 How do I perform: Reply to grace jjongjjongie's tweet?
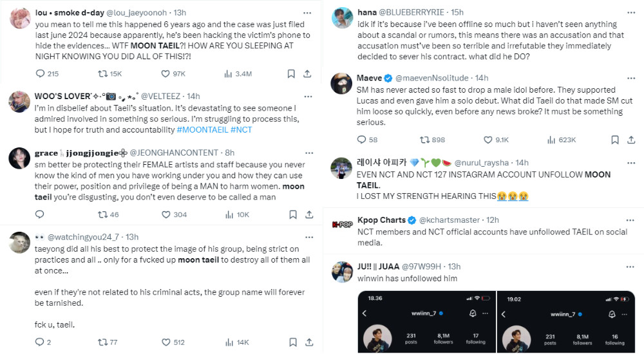coord(39,214)
